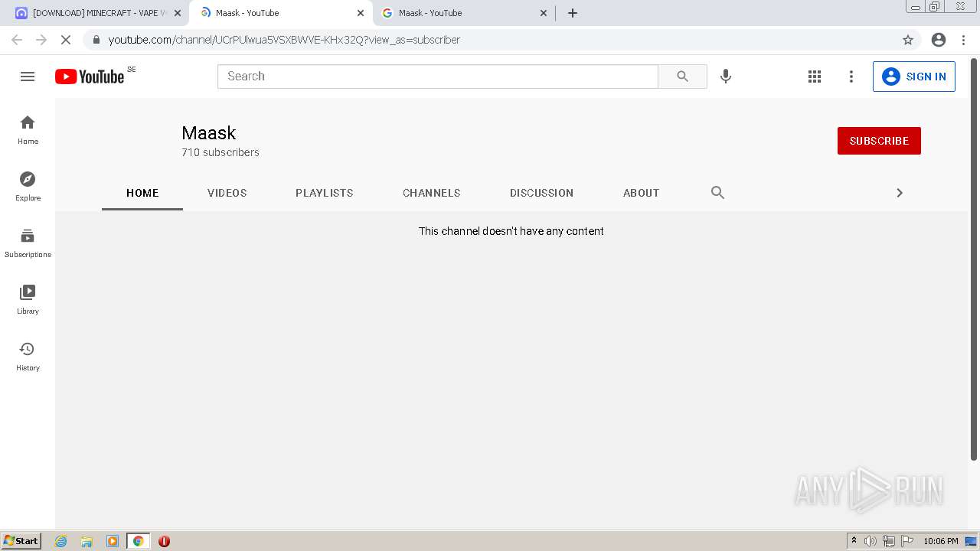
Task: Click the YouTube search field
Action: tap(438, 77)
